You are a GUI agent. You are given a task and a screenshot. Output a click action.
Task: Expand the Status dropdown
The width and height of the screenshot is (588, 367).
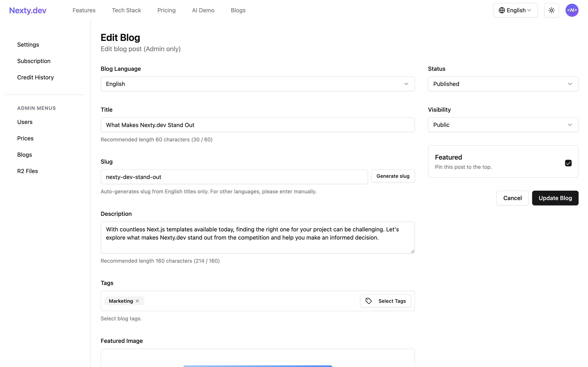503,84
